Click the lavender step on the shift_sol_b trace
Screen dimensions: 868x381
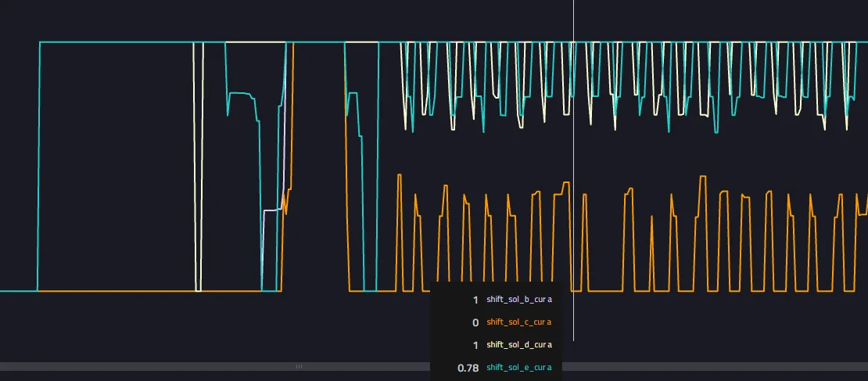point(271,210)
